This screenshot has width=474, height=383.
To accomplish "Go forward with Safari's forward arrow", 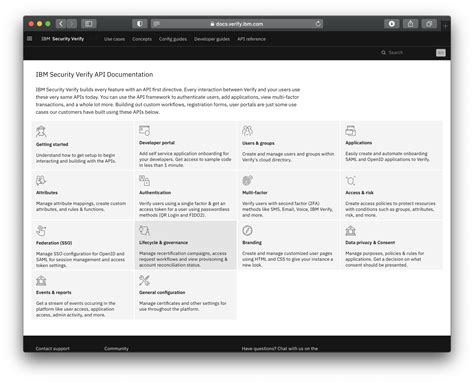I will pos(71,24).
